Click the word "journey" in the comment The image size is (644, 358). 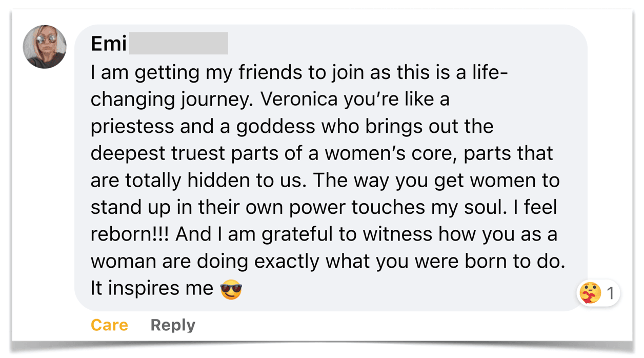[x=215, y=100]
